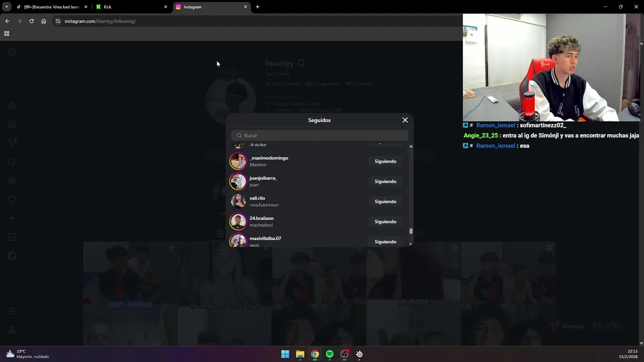The image size is (644, 362).
Task: Open the tab search dropdown
Action: [x=7, y=7]
